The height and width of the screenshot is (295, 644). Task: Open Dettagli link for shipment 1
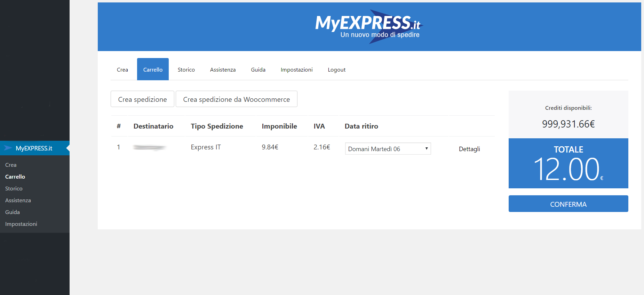(x=469, y=149)
